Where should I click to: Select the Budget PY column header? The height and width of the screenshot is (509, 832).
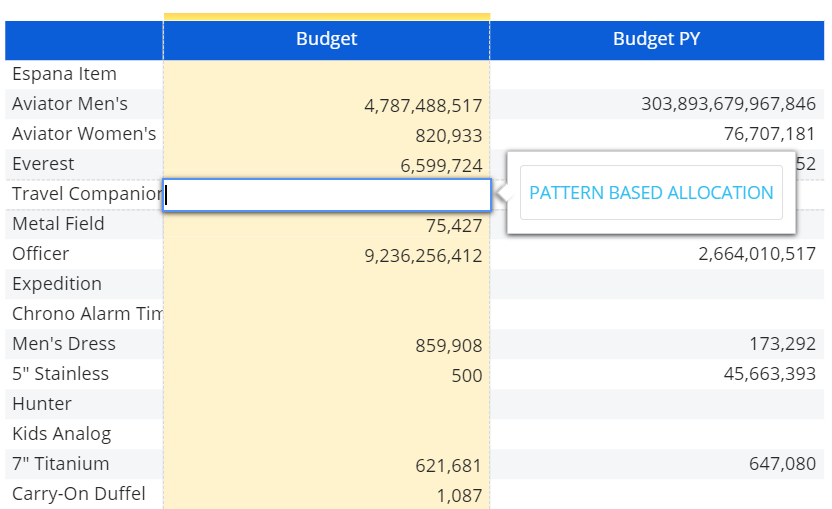point(656,39)
